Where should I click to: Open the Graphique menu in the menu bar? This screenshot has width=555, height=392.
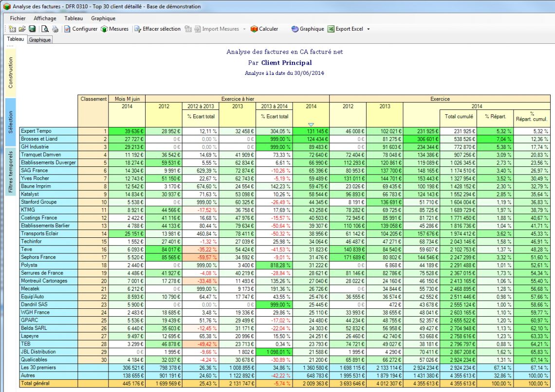click(103, 18)
